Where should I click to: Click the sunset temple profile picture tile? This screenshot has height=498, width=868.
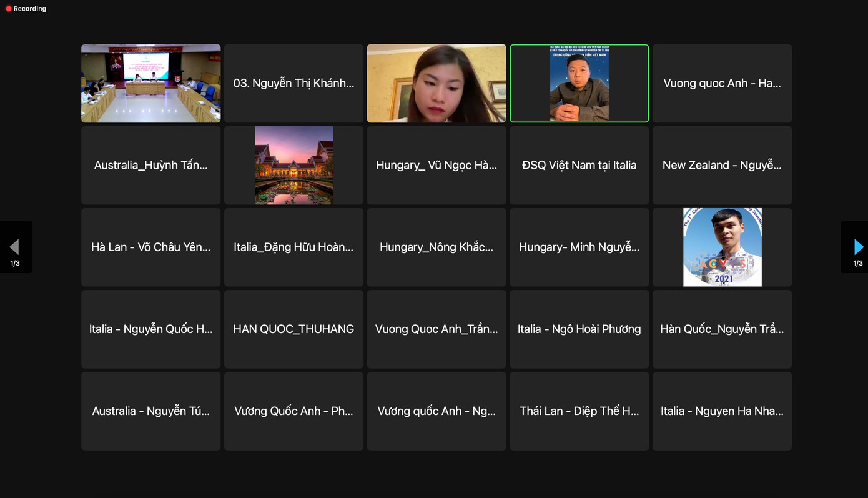(x=293, y=165)
